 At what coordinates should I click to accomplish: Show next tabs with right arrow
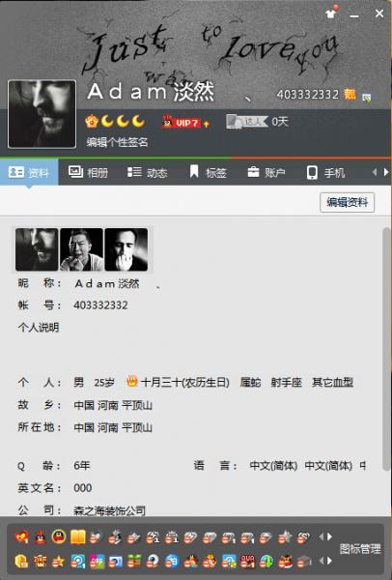(385, 172)
